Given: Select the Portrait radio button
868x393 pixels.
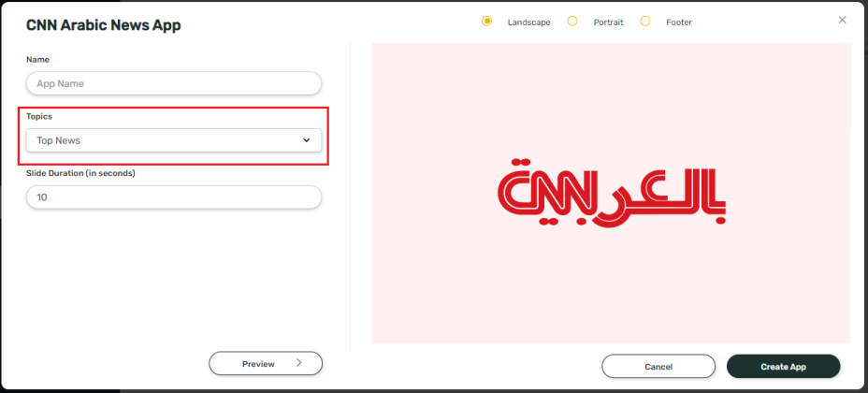Looking at the screenshot, I should [572, 22].
